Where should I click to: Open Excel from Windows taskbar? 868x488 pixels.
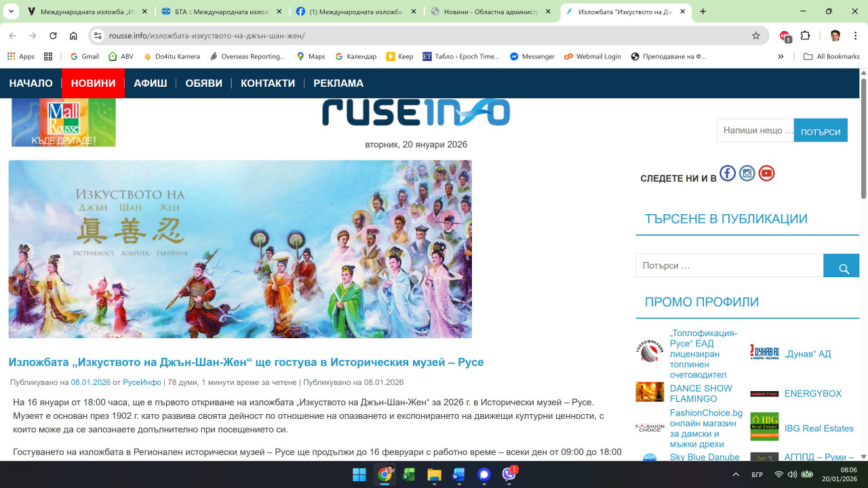pyautogui.click(x=409, y=474)
